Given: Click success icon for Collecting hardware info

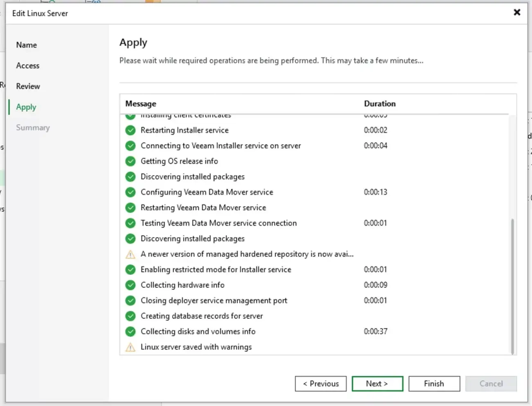Looking at the screenshot, I should click(x=130, y=285).
